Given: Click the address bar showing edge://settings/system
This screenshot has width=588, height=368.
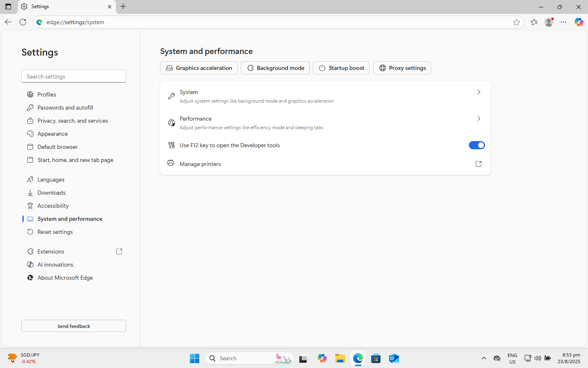Looking at the screenshot, I should click(x=278, y=22).
